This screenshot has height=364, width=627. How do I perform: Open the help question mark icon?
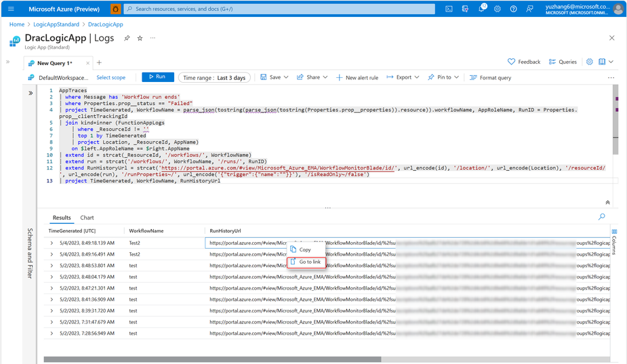tap(513, 9)
